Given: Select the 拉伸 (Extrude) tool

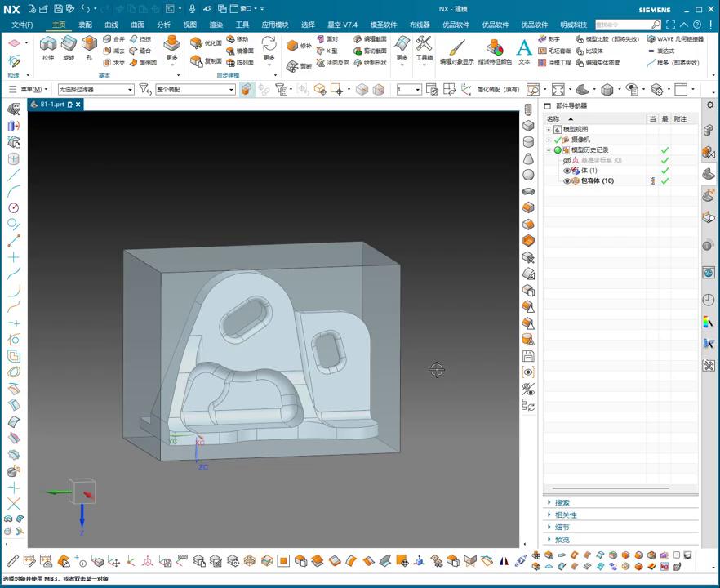Looking at the screenshot, I should pos(48,47).
